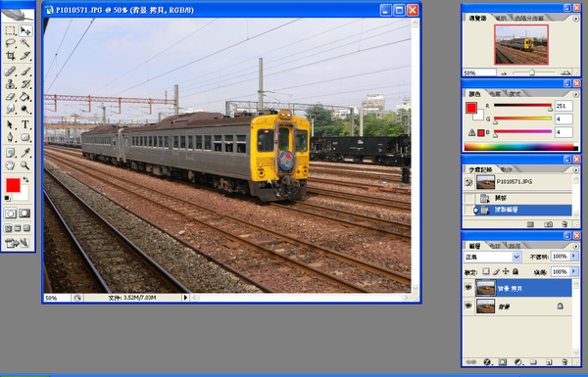Open the opacity slider arrow in Layers panel
Screen dimensions: 588x377
point(573,257)
